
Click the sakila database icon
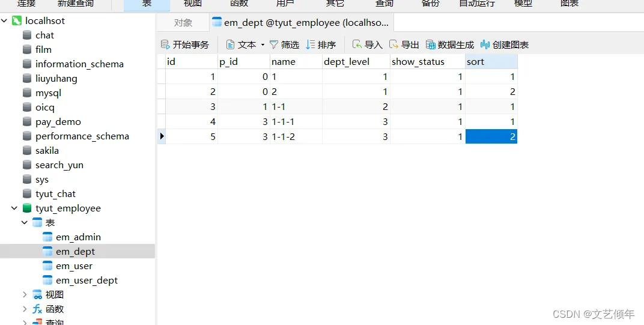[27, 150]
